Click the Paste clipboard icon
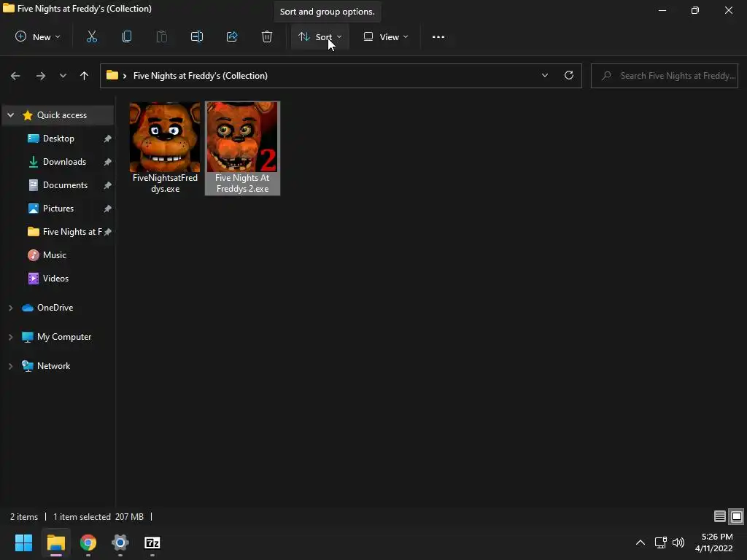 pos(161,36)
